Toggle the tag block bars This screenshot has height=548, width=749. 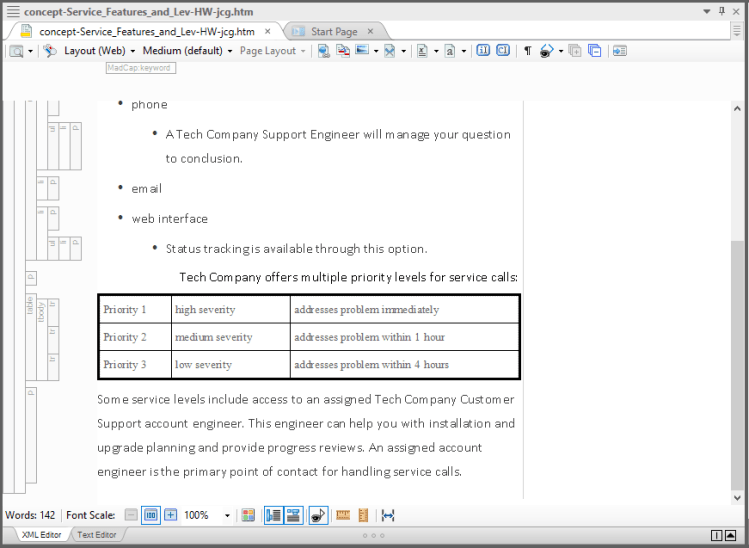coord(274,515)
